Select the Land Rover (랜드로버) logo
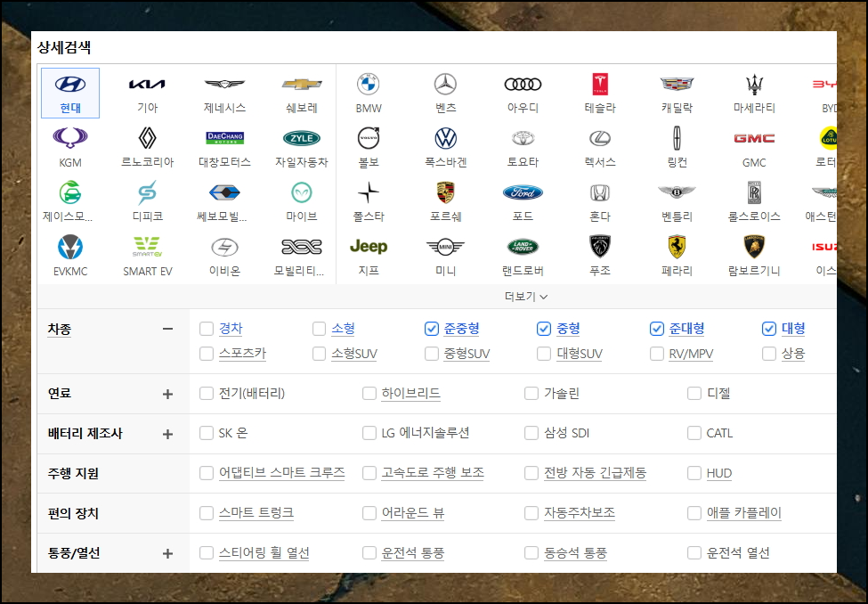This screenshot has width=868, height=604. click(523, 247)
